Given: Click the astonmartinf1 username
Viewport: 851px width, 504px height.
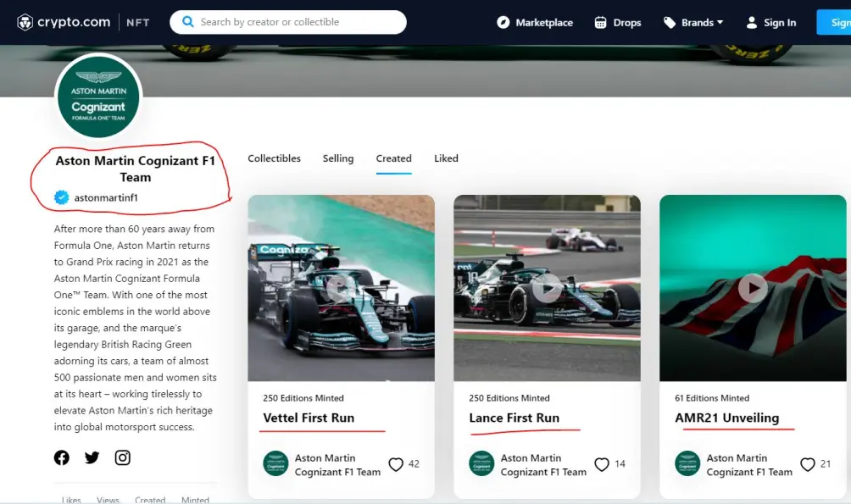Looking at the screenshot, I should coord(106,197).
